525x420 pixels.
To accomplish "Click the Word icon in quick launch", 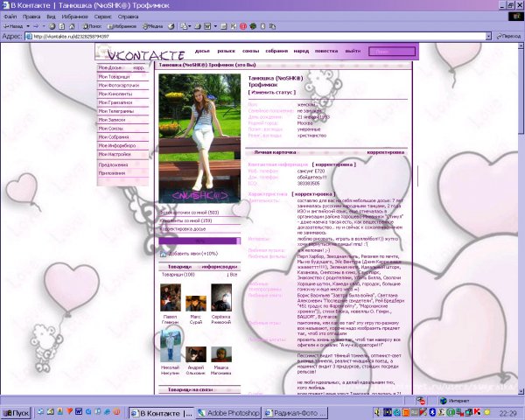I will pos(79,411).
